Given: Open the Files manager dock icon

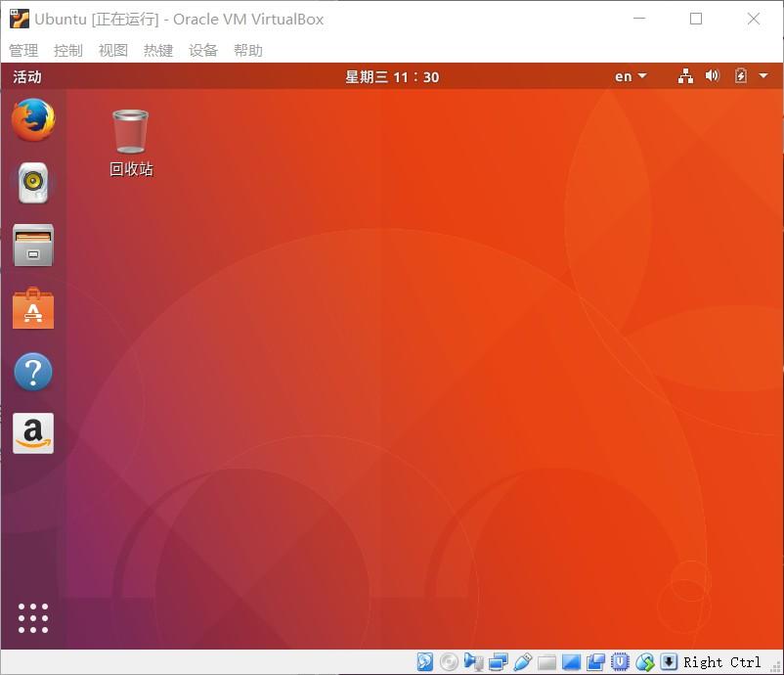Looking at the screenshot, I should [33, 246].
